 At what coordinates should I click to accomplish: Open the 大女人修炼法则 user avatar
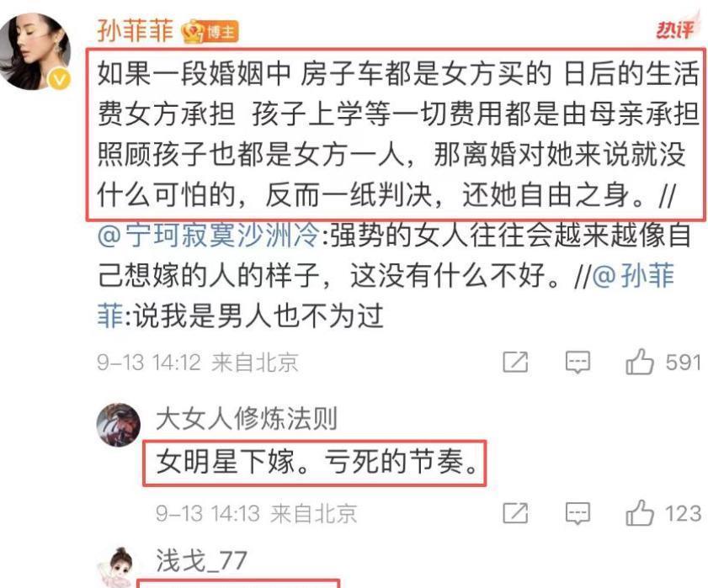pyautogui.click(x=119, y=425)
